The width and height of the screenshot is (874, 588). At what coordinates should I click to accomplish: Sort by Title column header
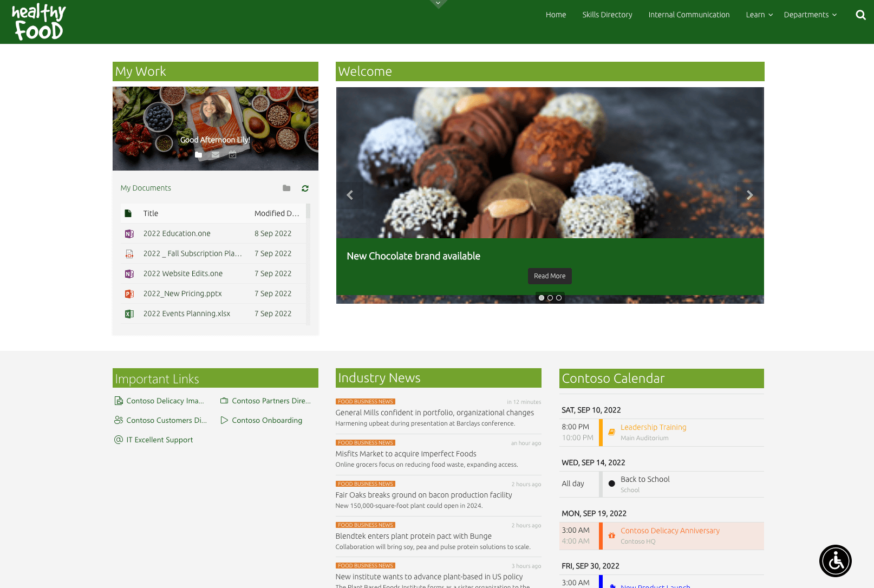coord(151,213)
